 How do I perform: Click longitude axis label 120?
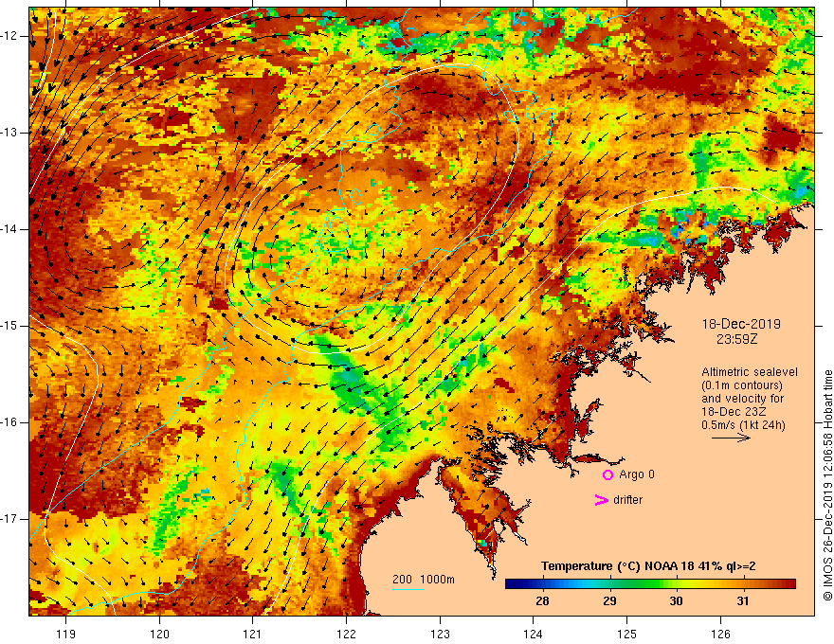(x=159, y=634)
